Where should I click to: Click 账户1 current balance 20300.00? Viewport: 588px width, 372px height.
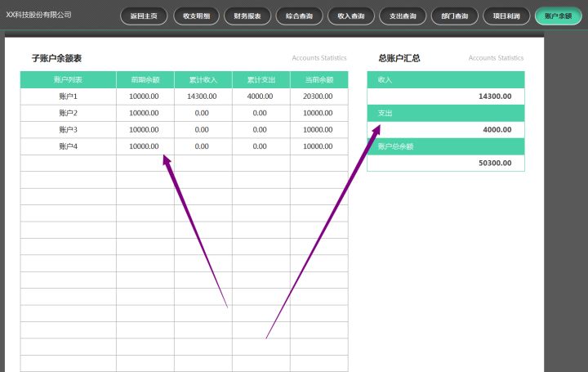click(318, 96)
